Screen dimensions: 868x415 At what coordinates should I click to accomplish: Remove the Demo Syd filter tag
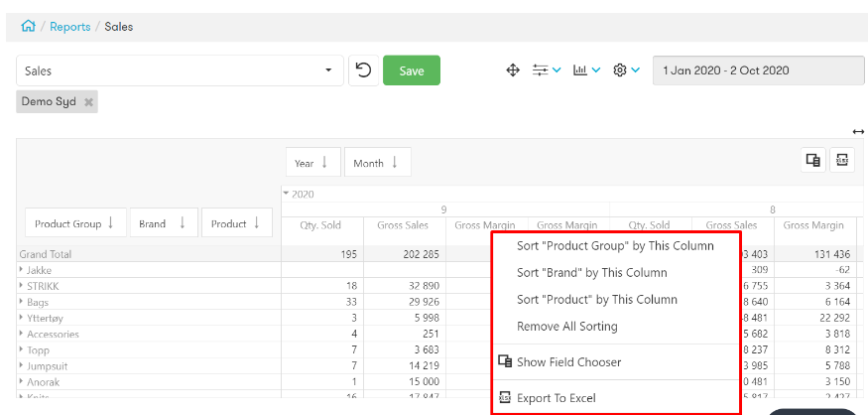[88, 102]
